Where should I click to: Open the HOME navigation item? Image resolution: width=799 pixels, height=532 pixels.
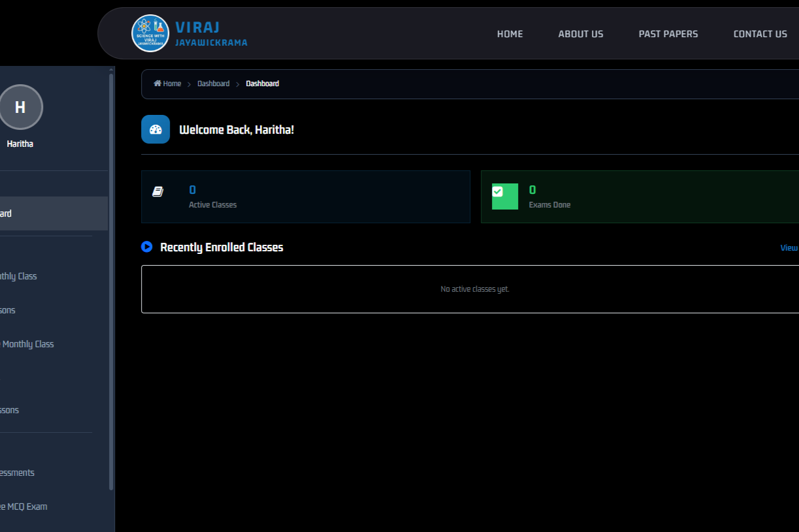tap(510, 34)
